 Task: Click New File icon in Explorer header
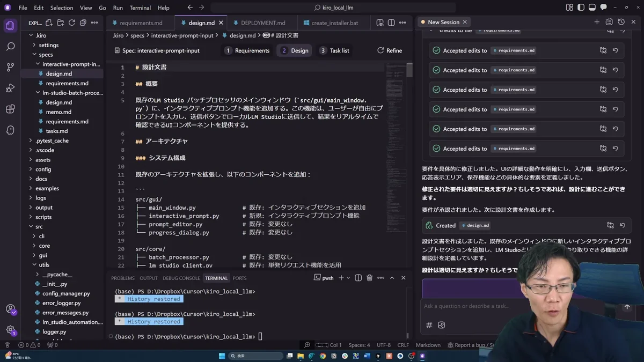coord(49,23)
